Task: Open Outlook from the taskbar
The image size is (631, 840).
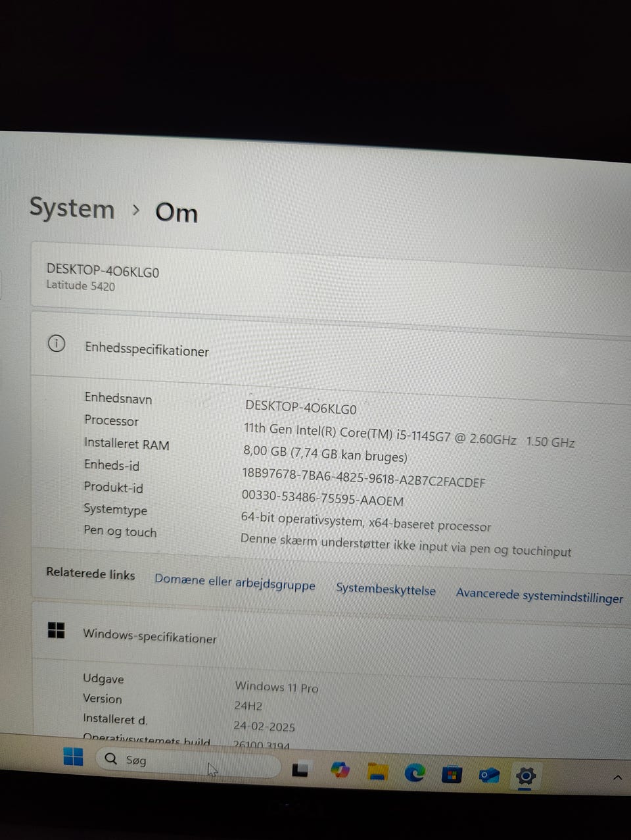Action: click(x=488, y=776)
